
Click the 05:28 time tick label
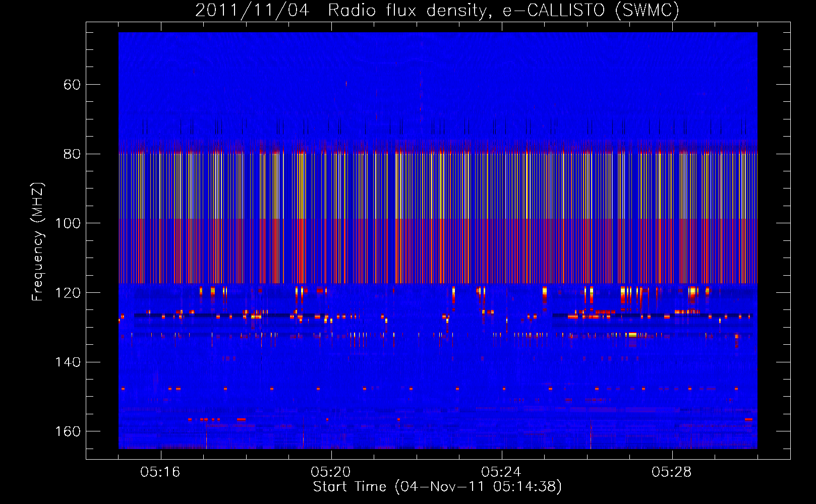click(672, 472)
